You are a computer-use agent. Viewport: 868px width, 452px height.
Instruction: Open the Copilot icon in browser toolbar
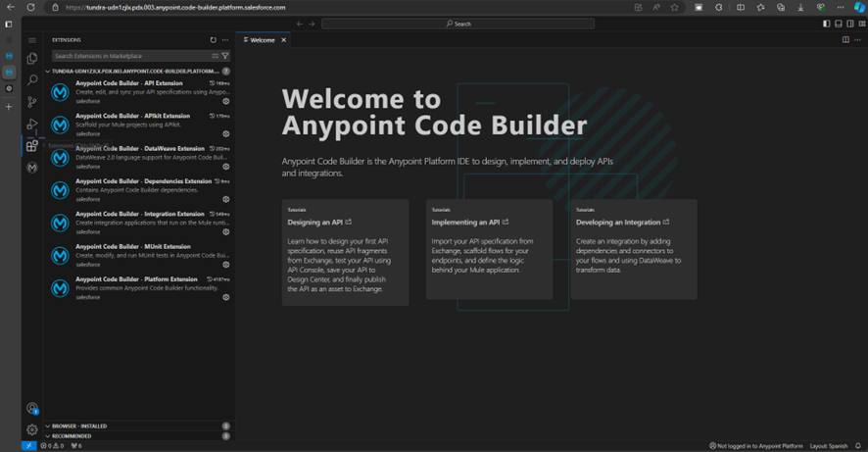click(x=859, y=7)
